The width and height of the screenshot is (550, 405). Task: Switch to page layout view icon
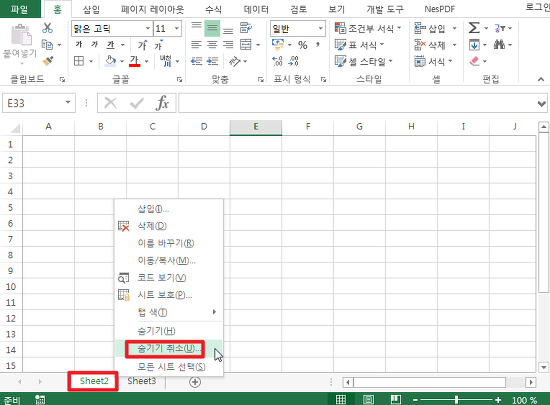[368, 399]
